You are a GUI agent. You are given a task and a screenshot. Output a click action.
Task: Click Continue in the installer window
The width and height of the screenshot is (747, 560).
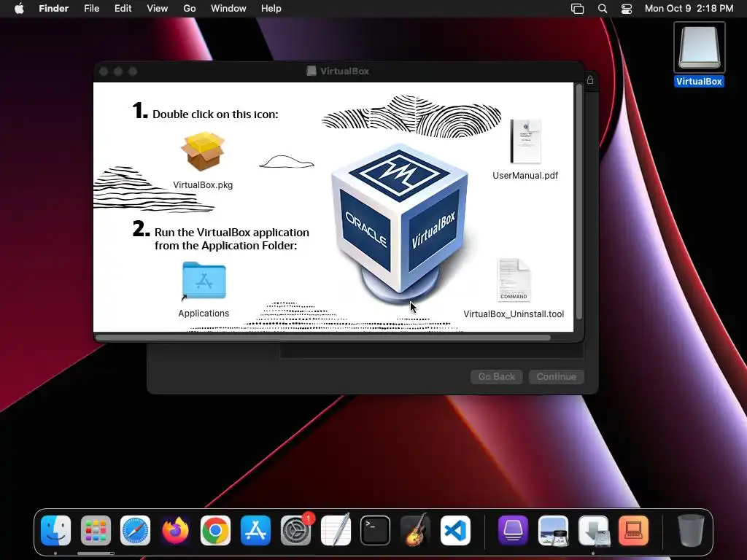(557, 377)
